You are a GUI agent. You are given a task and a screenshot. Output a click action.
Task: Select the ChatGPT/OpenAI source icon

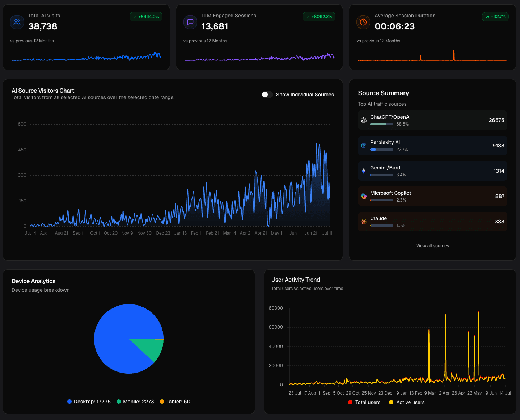pos(363,120)
